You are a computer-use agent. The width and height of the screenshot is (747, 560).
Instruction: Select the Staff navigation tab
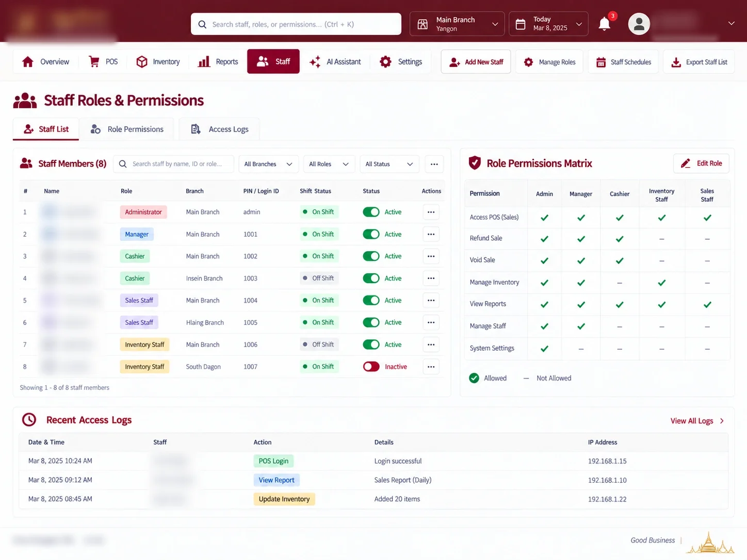tap(273, 61)
